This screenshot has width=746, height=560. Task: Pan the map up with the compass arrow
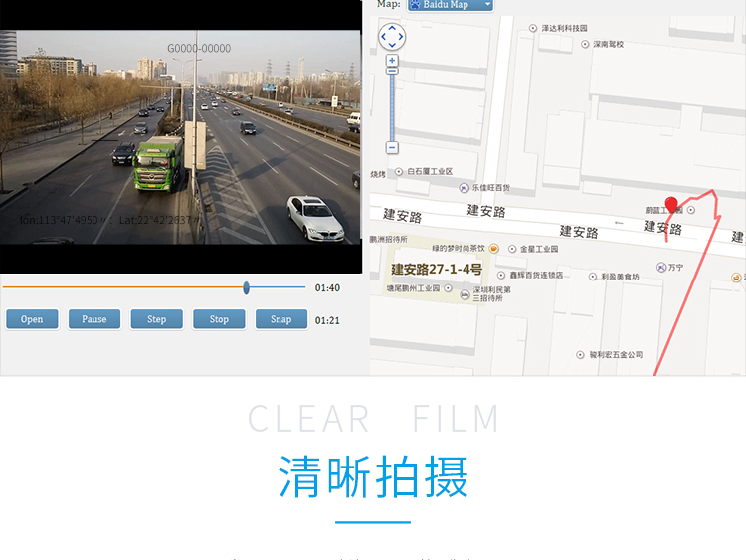click(392, 28)
